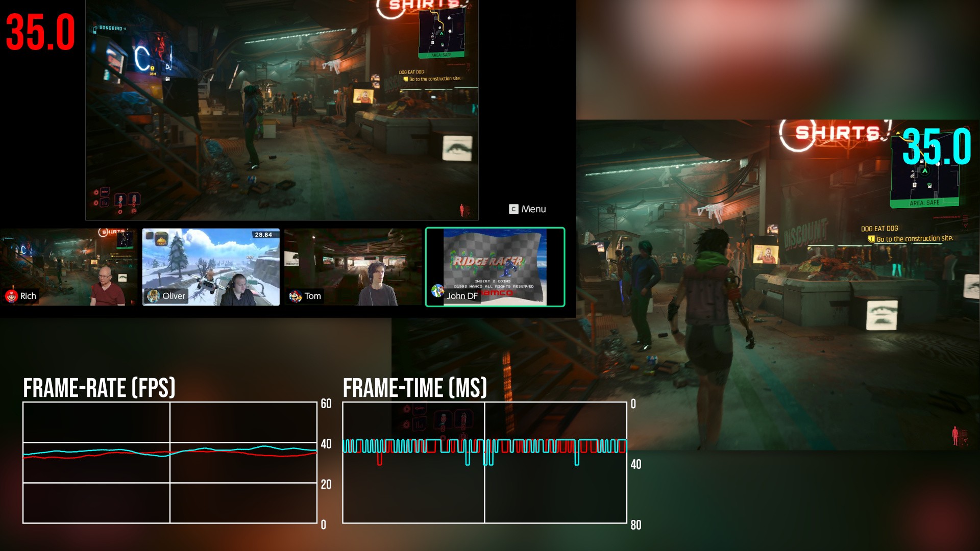
Task: Click the Frame-Rate (FPS) graph
Action: (169, 462)
